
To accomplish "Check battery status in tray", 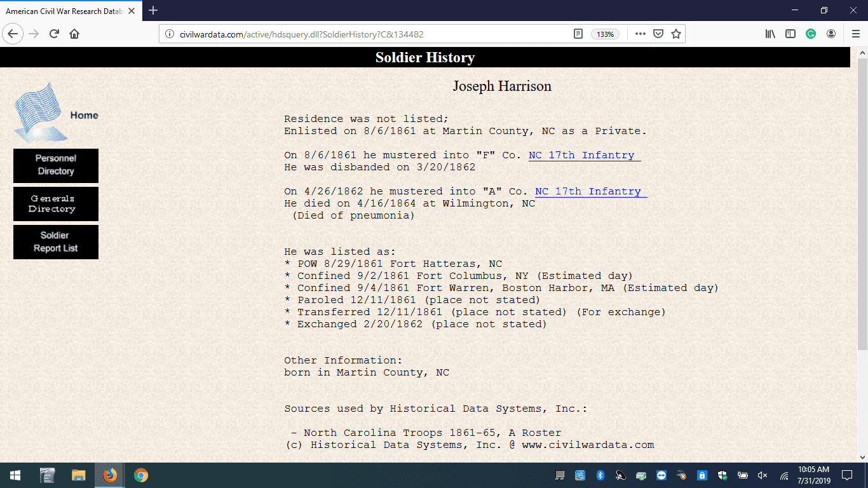I will click(x=742, y=475).
